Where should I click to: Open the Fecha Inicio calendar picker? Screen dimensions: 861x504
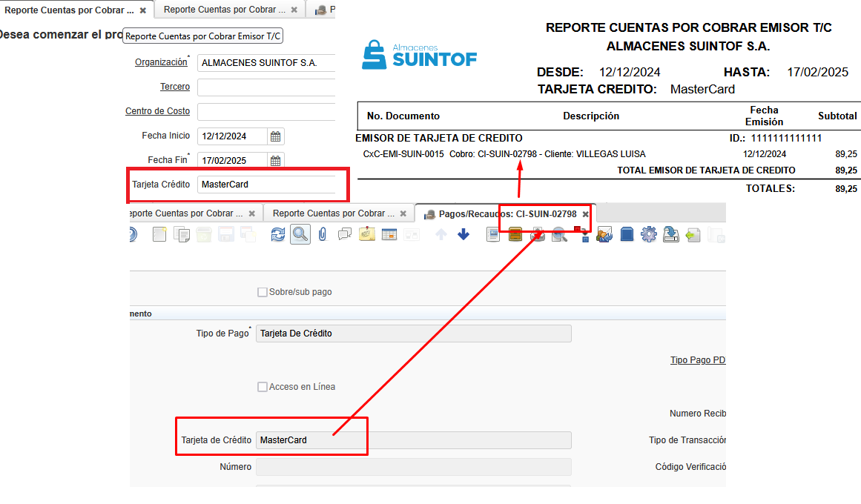pos(275,136)
